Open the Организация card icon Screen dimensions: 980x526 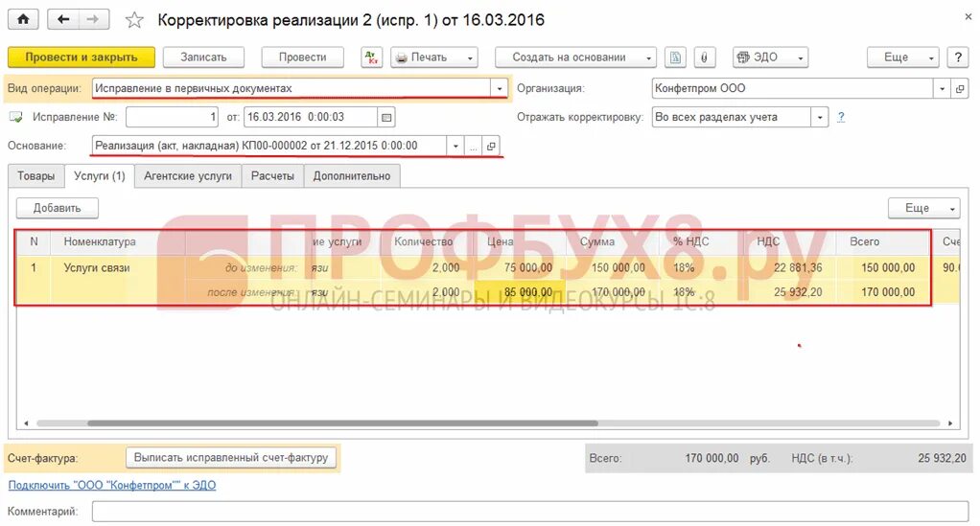click(960, 89)
